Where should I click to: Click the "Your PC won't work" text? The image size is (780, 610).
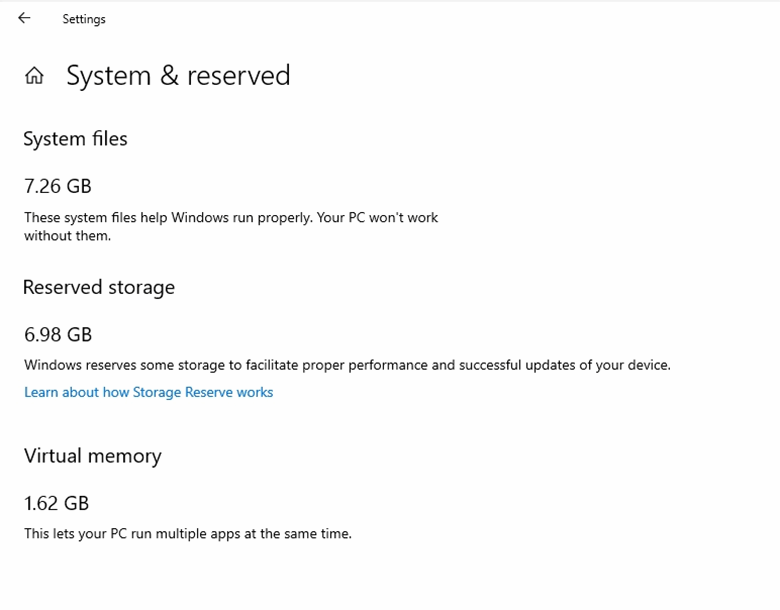(x=378, y=217)
